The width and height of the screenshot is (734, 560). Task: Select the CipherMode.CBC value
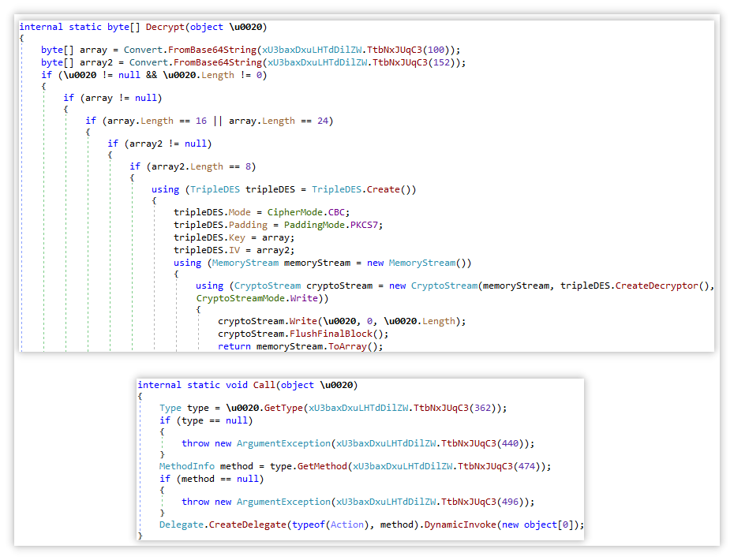pyautogui.click(x=306, y=212)
